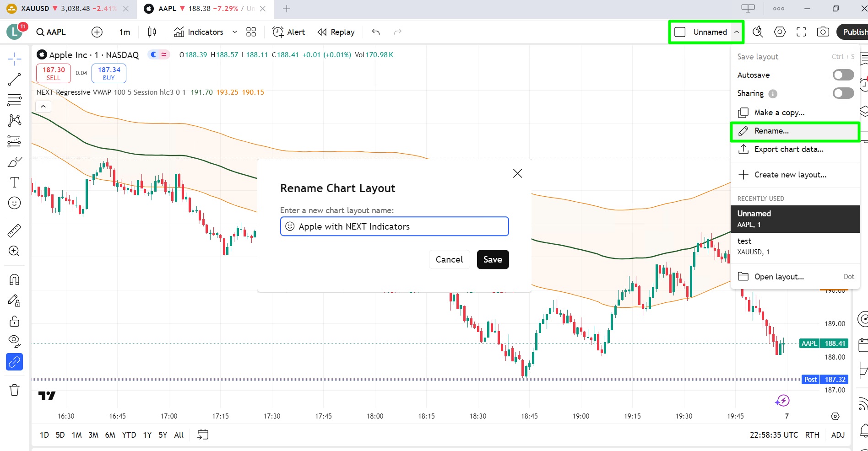The width and height of the screenshot is (868, 451).
Task: Toggle hide all drawings eye icon
Action: [14, 340]
